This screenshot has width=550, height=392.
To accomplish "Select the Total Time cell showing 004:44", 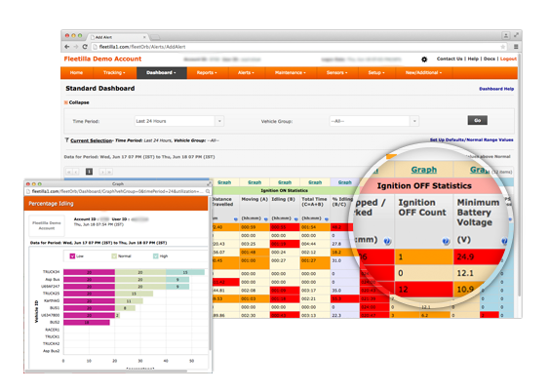I will 315,244.
